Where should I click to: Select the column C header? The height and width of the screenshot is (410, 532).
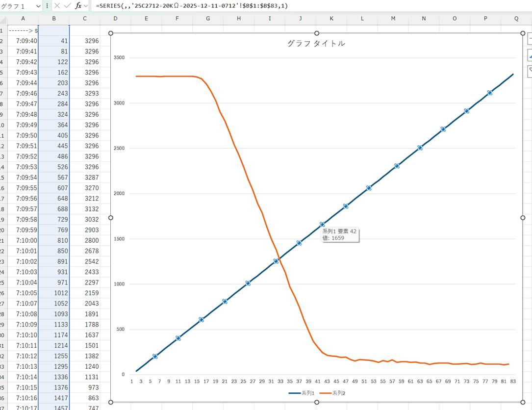click(x=84, y=19)
